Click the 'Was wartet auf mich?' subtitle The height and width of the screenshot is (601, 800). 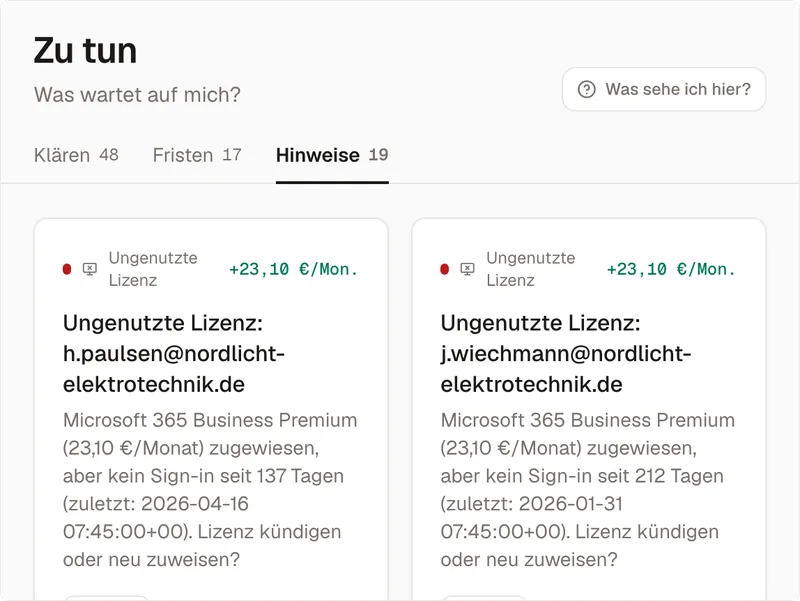pos(137,95)
